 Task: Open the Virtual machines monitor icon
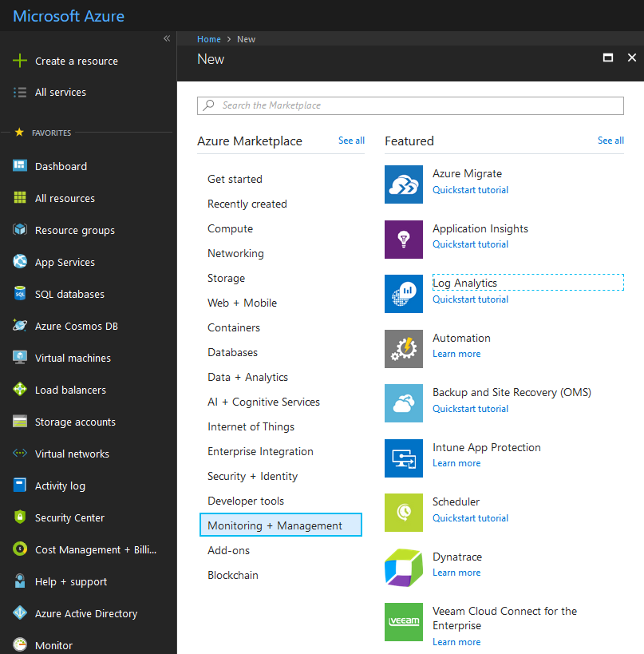click(x=20, y=358)
